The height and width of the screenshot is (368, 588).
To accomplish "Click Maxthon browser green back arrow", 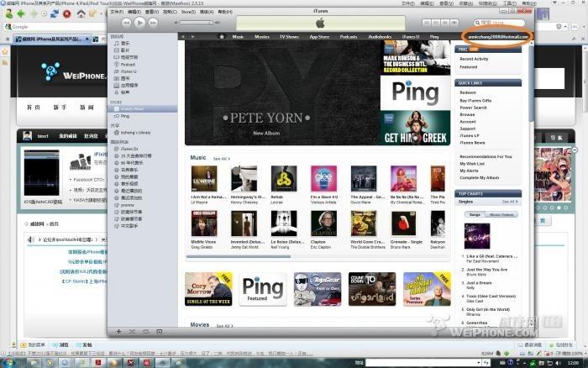I will coord(21,14).
